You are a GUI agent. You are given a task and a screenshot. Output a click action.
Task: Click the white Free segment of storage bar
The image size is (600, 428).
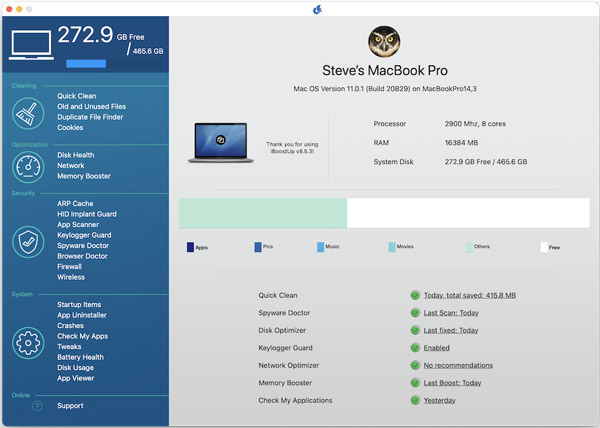point(468,213)
